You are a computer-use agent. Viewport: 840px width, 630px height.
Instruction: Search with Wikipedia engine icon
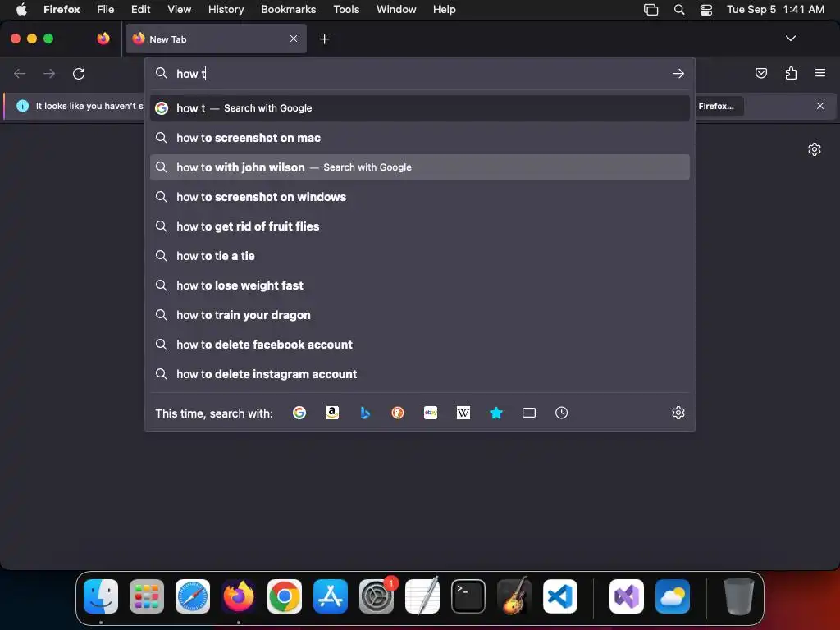[463, 413]
